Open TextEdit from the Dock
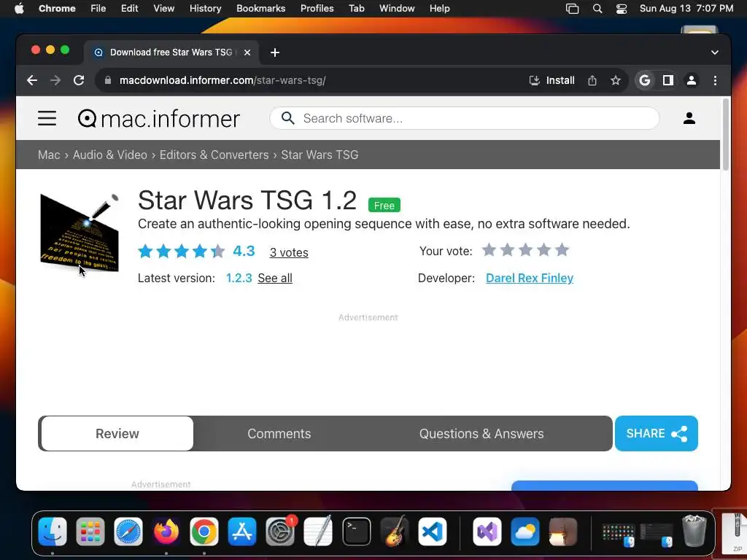Screen dimensions: 747x560 318,532
